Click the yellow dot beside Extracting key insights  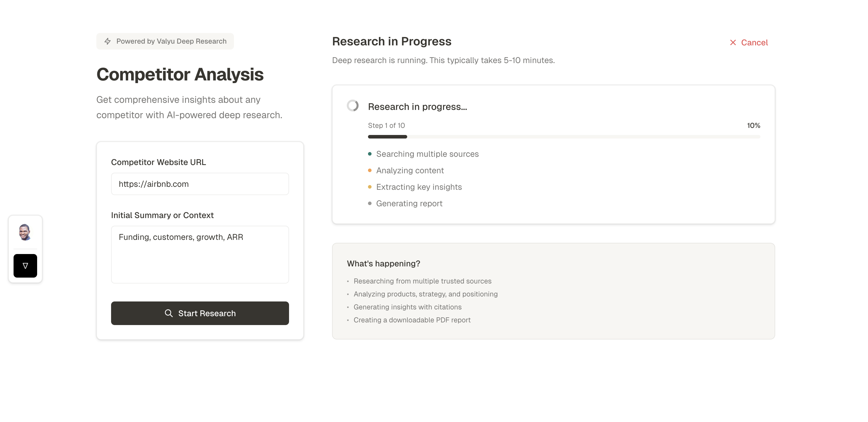(370, 187)
